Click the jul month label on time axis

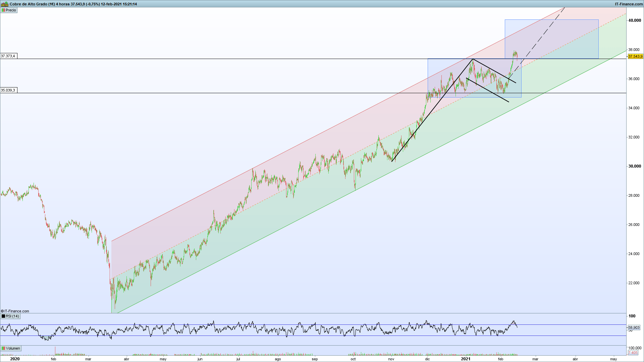pos(238,359)
